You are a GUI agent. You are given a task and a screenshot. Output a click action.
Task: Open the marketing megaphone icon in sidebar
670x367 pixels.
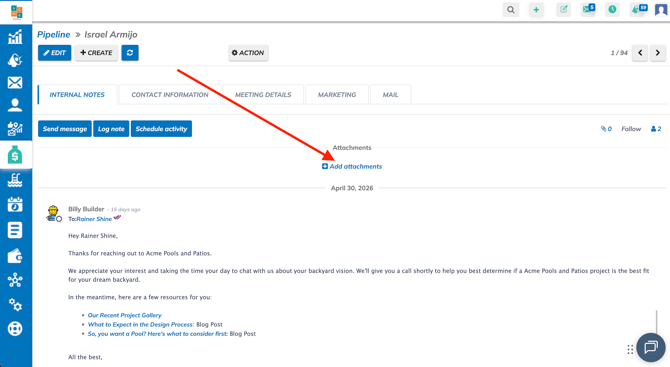tap(15, 60)
